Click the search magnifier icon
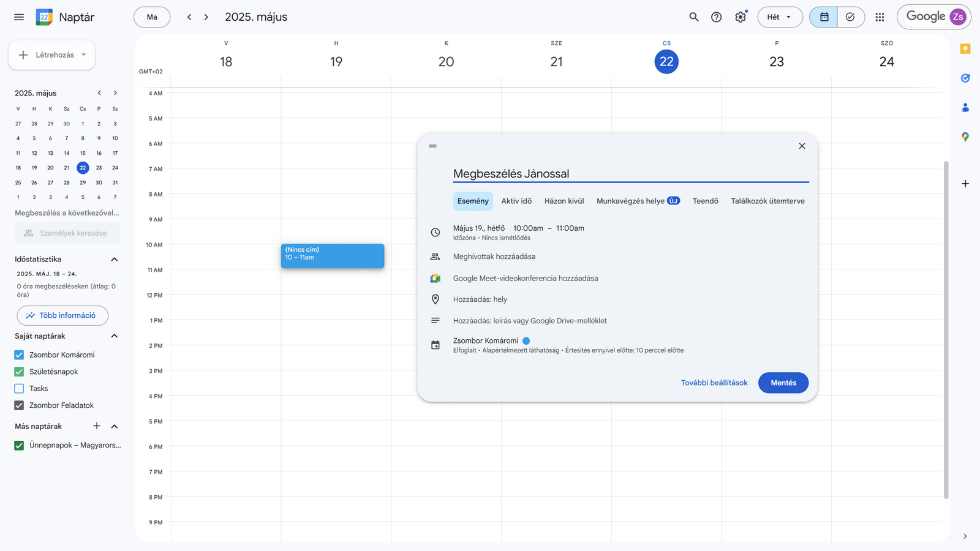Viewport: 980px width, 551px height. (693, 17)
